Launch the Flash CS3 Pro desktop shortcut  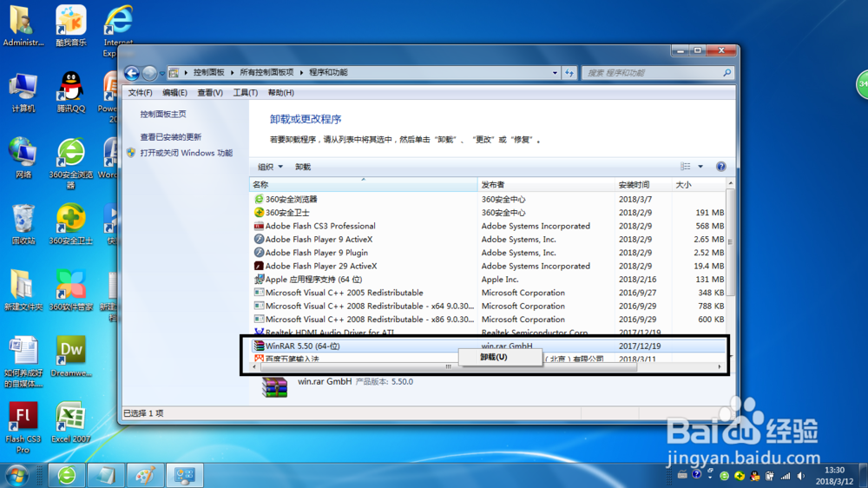(23, 427)
